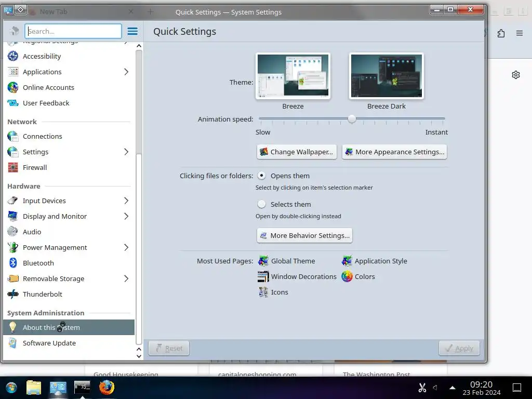
Task: Open Online Accounts icon in sidebar
Action: 13,87
